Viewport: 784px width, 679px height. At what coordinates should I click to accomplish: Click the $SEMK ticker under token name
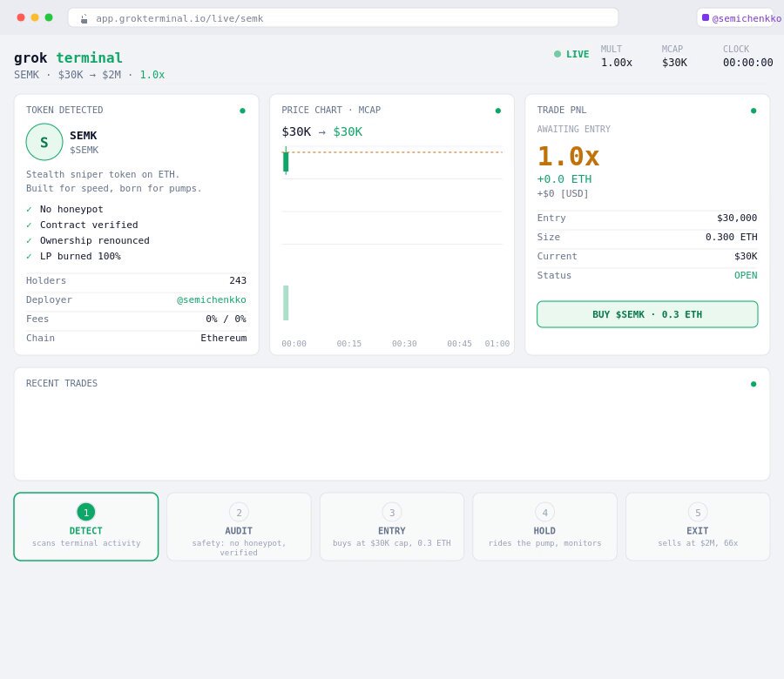pos(84,150)
